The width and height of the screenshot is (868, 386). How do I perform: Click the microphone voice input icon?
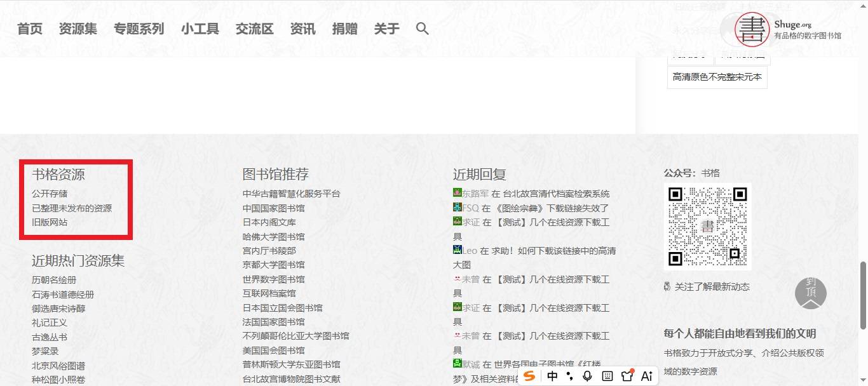click(587, 376)
